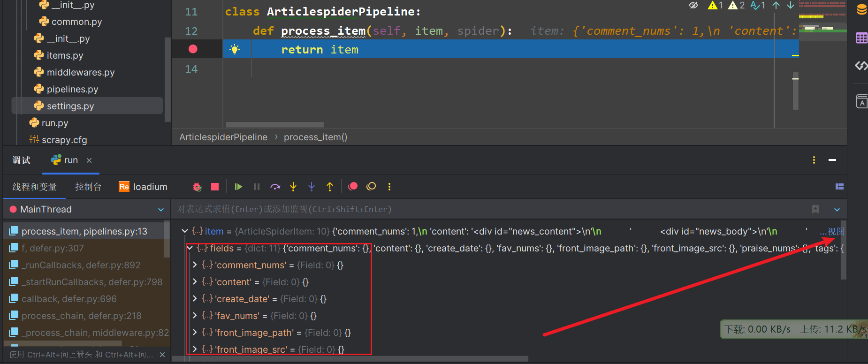This screenshot has height=364, width=868.
Task: Expand the 'content' field entry
Action: coord(195,282)
